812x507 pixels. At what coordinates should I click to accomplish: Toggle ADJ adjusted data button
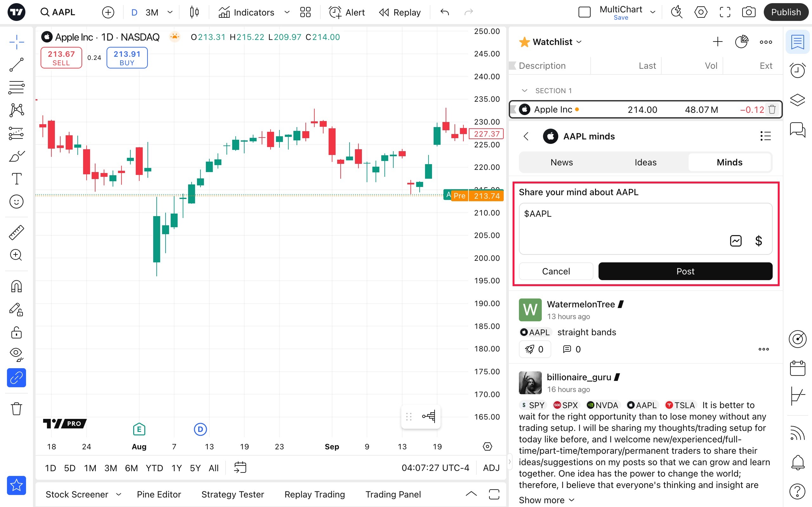(x=491, y=468)
